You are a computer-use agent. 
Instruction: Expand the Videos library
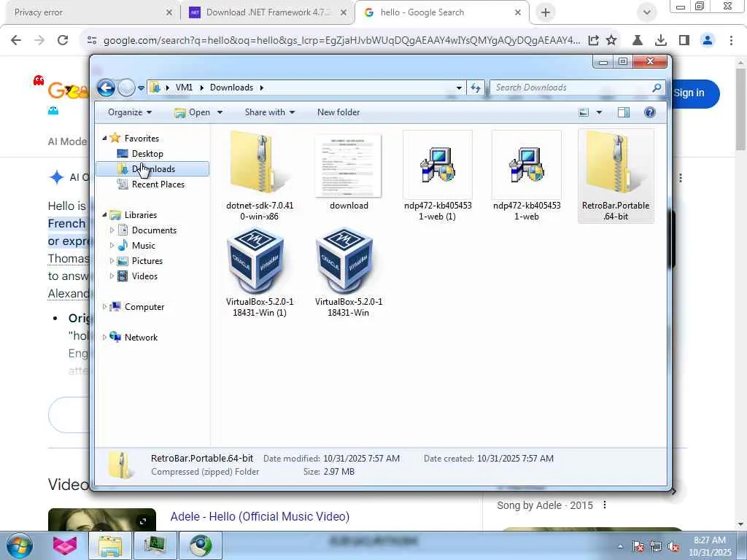(x=112, y=276)
